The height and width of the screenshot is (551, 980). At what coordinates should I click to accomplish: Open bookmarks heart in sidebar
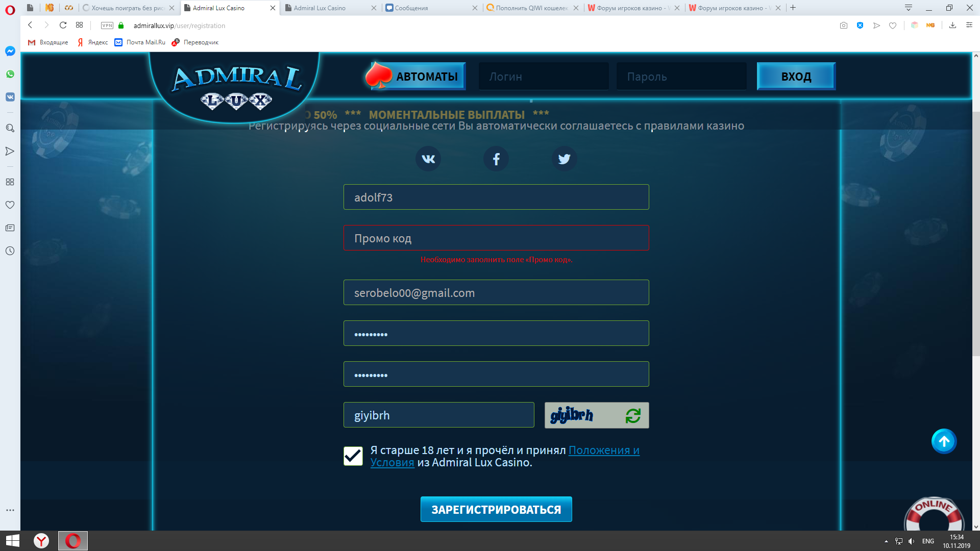click(x=10, y=205)
